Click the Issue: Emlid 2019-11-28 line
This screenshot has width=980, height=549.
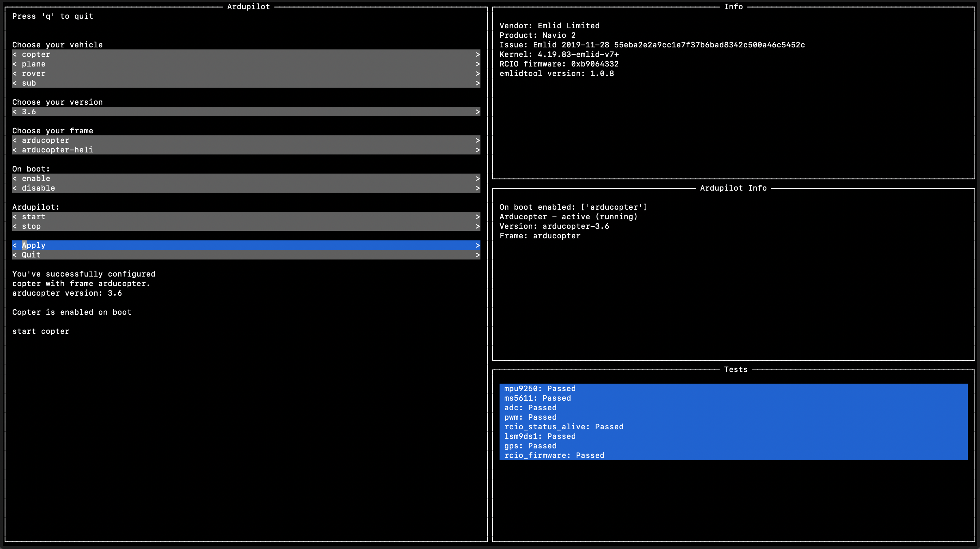click(x=652, y=45)
